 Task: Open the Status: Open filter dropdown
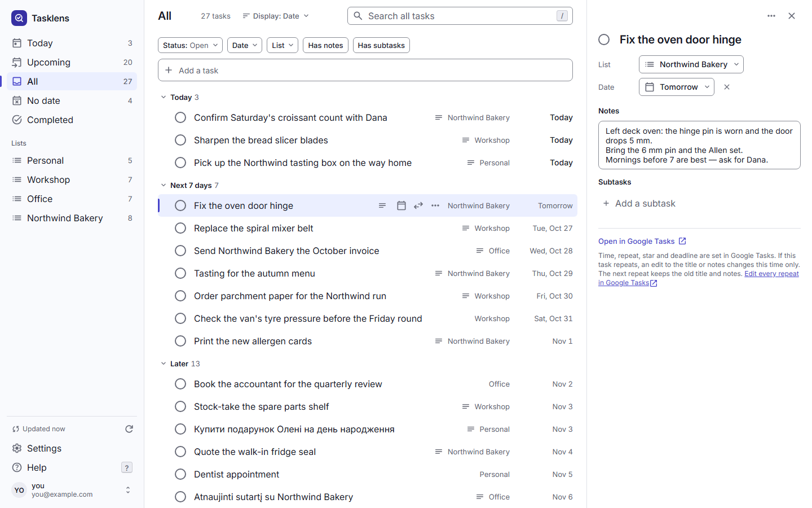[x=190, y=45]
